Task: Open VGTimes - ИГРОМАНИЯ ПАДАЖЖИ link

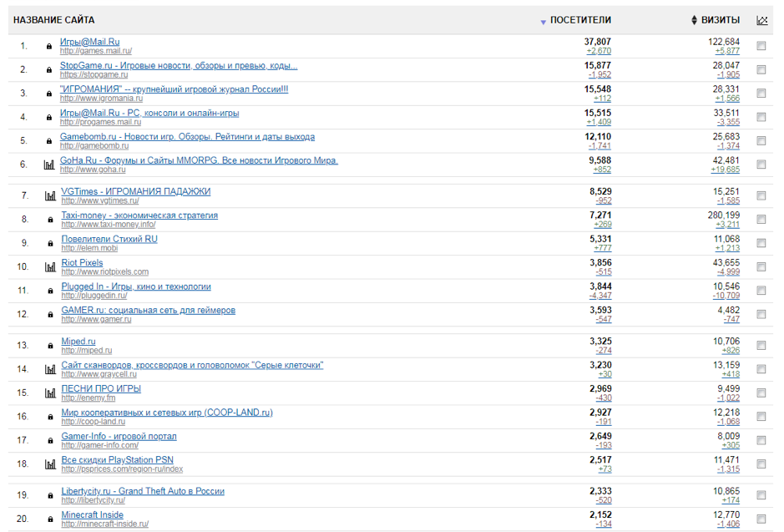Action: click(x=136, y=191)
